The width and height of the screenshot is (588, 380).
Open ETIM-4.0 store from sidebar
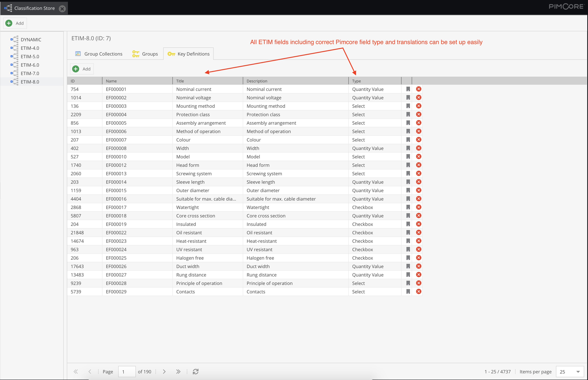pyautogui.click(x=30, y=48)
